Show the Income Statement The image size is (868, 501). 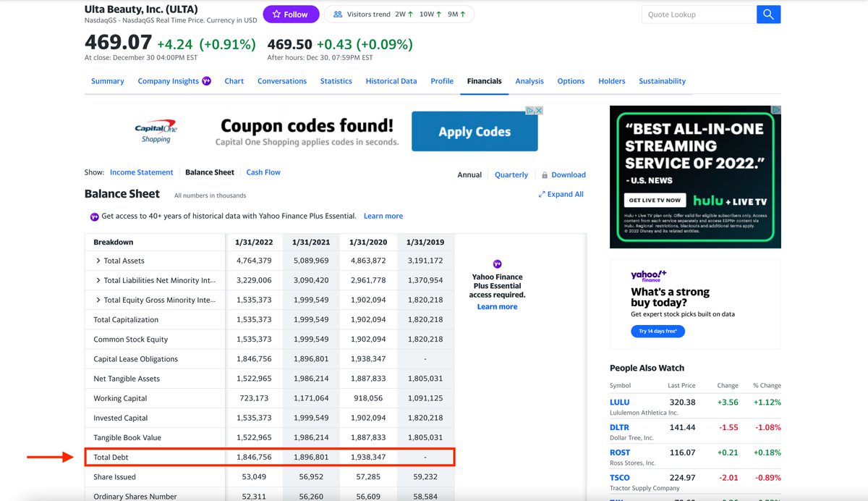tap(142, 172)
